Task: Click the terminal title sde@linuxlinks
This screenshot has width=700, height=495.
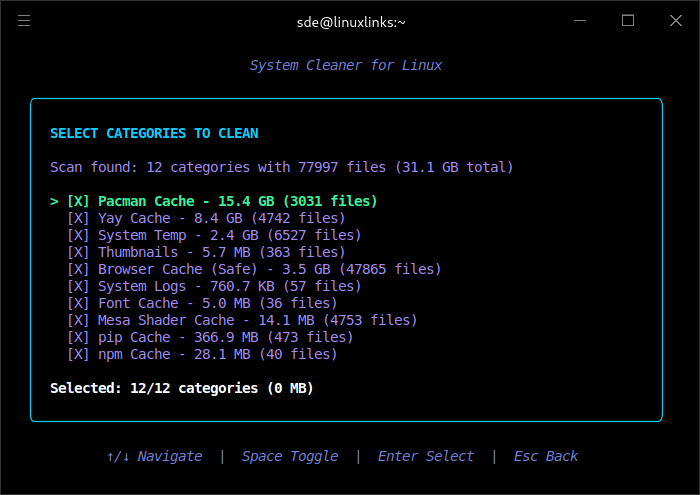Action: pyautogui.click(x=349, y=21)
